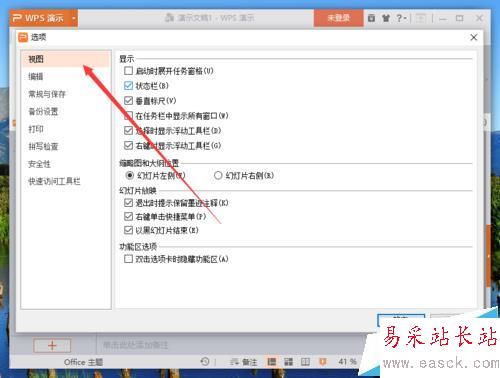Toggle 右键时显示浮动工具栏 checkbox

(x=128, y=145)
